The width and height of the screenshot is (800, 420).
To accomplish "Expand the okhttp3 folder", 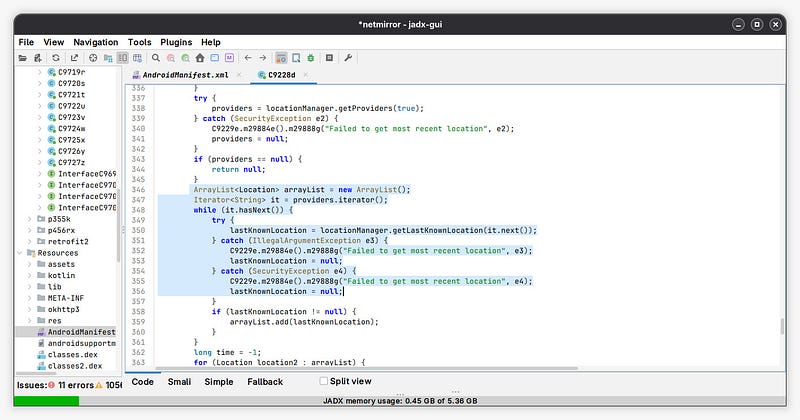I will tap(30, 309).
